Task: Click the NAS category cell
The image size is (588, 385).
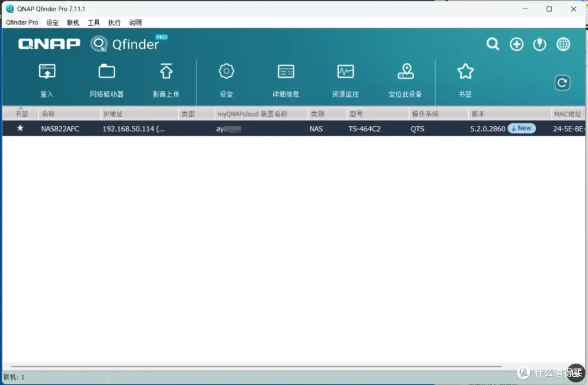Action: point(316,129)
